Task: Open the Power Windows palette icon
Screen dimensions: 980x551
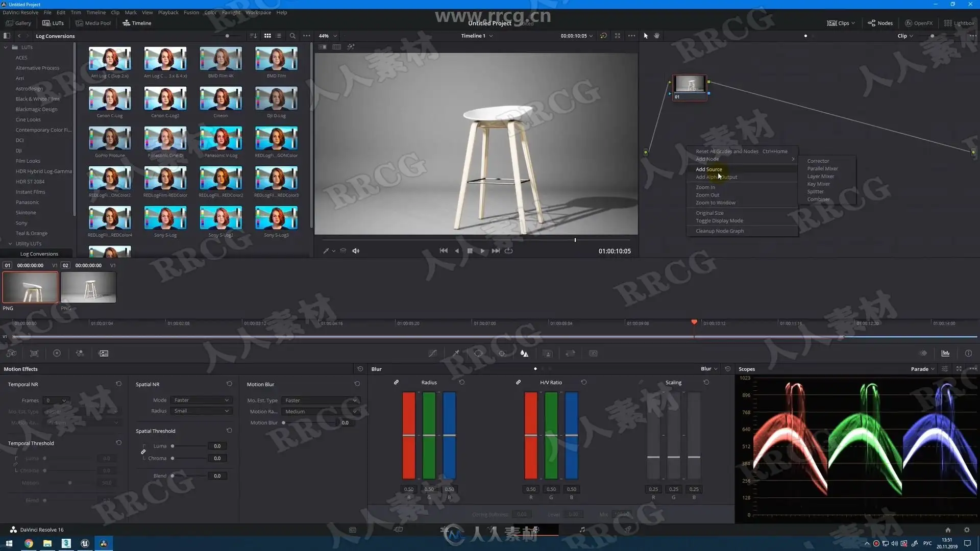Action: pos(478,354)
